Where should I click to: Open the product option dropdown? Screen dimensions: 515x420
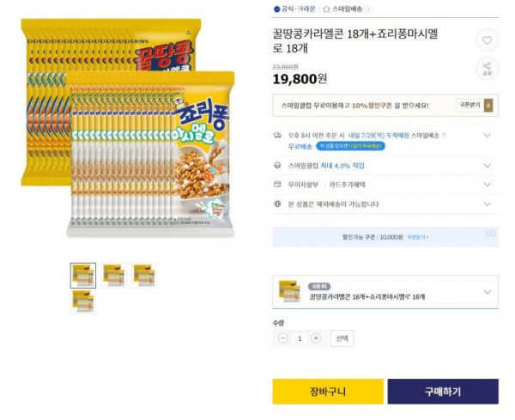[x=385, y=292]
